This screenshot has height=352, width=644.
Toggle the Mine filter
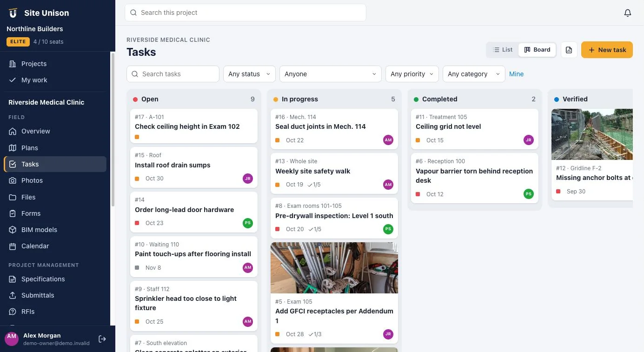[516, 74]
